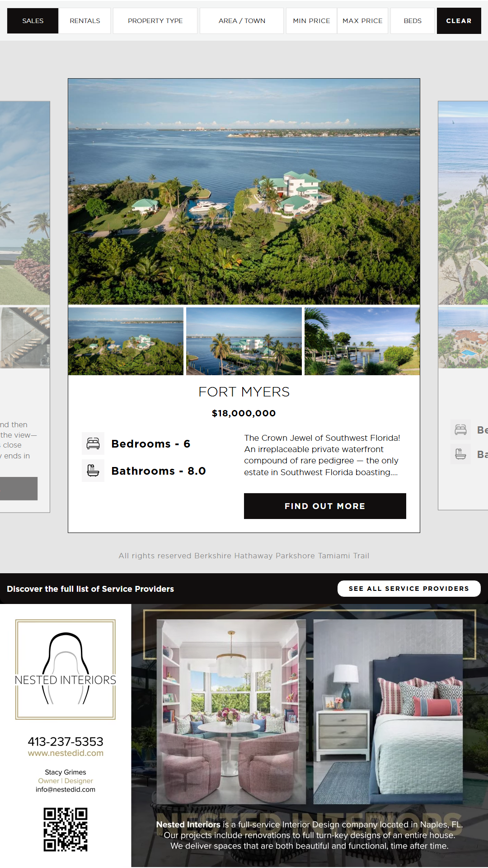The height and width of the screenshot is (868, 488).
Task: Expand the Area / Town dropdown
Action: point(242,21)
